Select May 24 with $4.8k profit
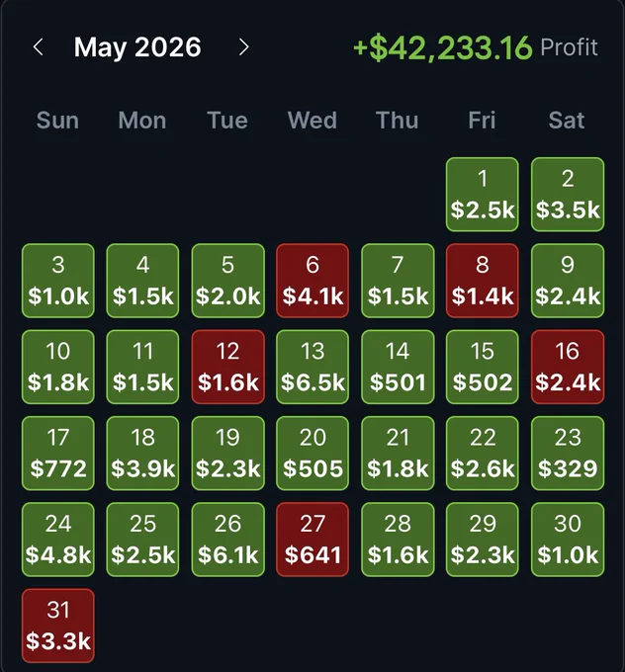The height and width of the screenshot is (672, 625). pos(58,540)
